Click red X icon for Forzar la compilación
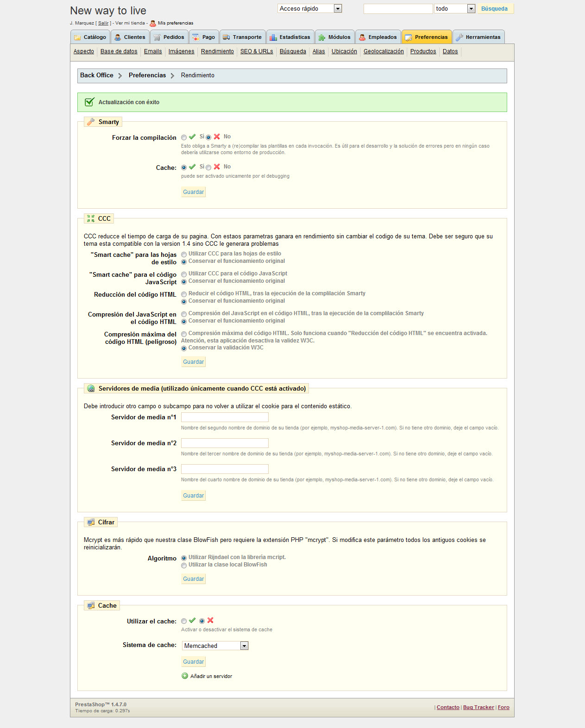 pos(217,137)
